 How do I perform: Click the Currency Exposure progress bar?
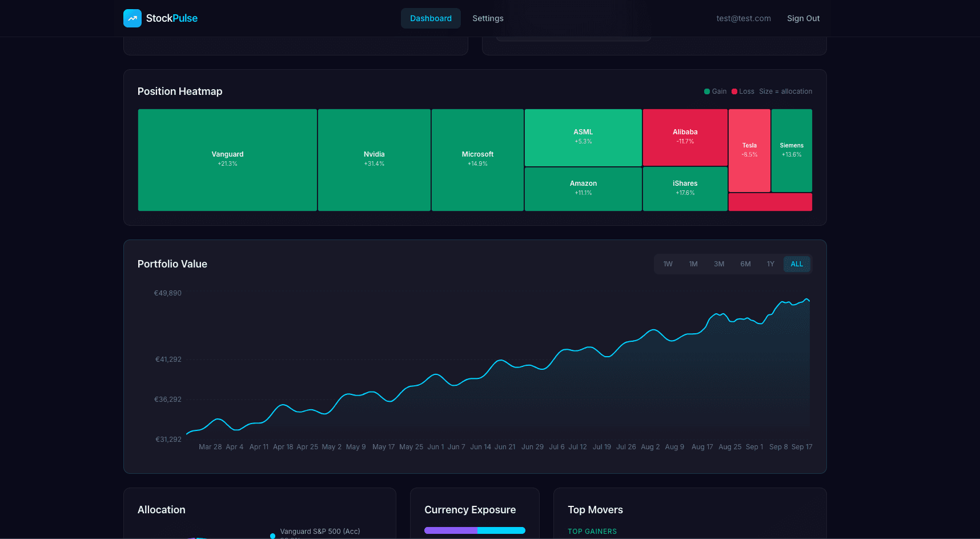click(475, 530)
